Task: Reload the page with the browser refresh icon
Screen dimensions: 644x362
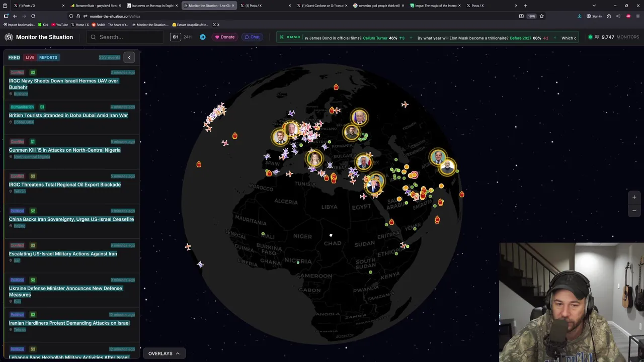Action: coord(33,16)
